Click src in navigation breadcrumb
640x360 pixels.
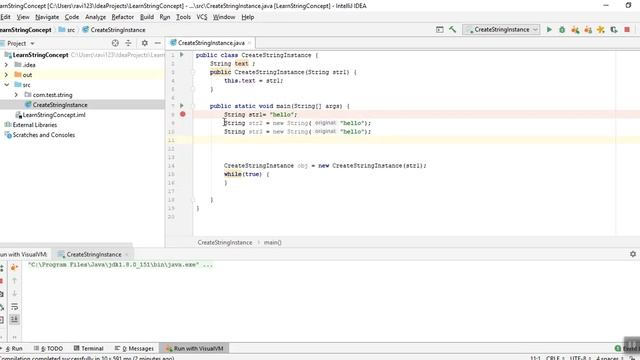pos(67,30)
